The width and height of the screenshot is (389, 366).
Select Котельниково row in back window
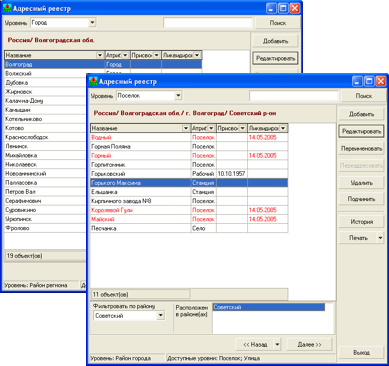tap(45, 119)
